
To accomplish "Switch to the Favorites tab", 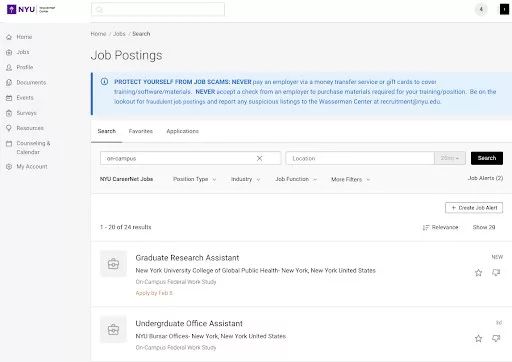I will click(x=141, y=131).
